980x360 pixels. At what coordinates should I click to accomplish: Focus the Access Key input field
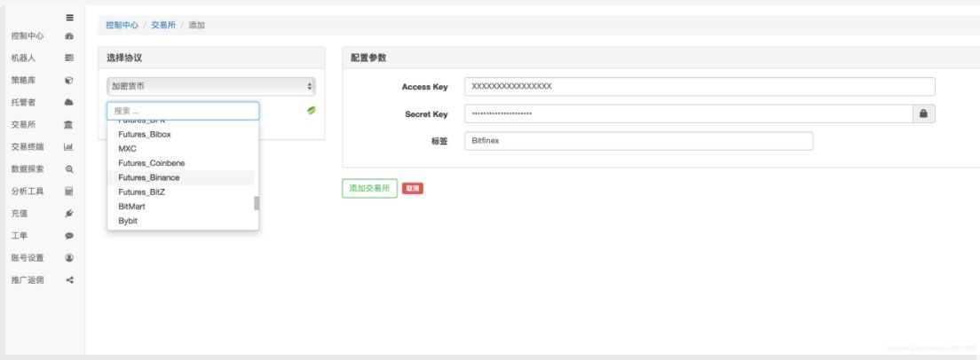pos(699,87)
